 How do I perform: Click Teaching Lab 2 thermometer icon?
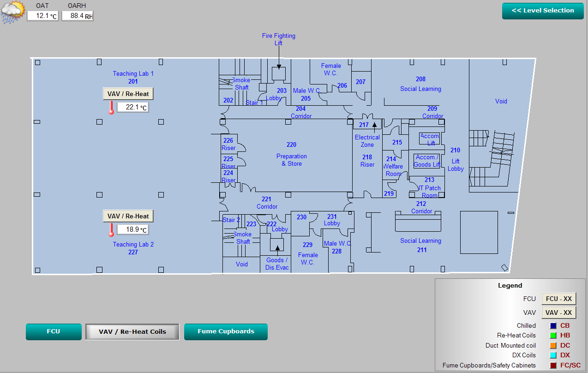(111, 230)
